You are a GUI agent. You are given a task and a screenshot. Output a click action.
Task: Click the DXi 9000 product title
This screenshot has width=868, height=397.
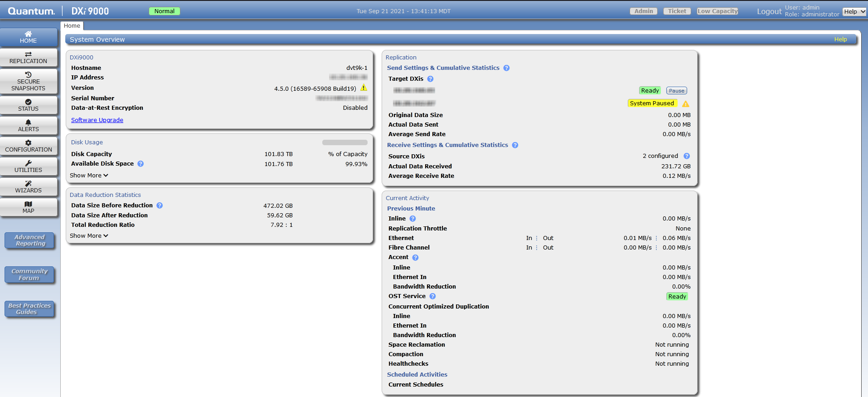tap(90, 11)
